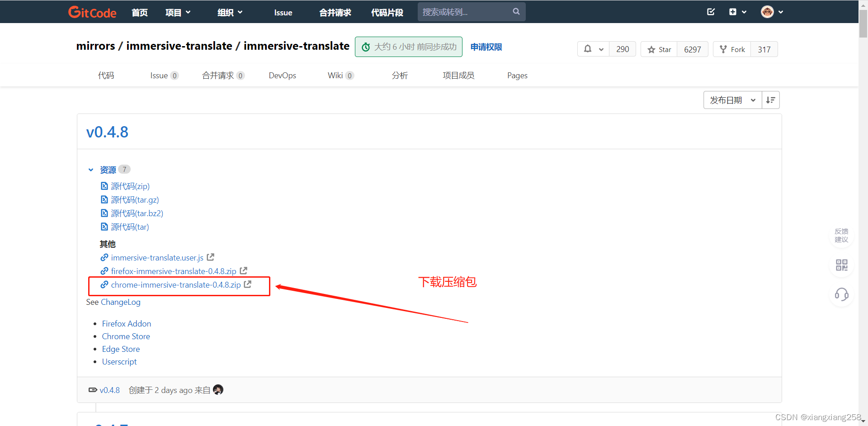Image resolution: width=868 pixels, height=426 pixels.
Task: Click the file icon beside 源代码(zip)
Action: 104,186
